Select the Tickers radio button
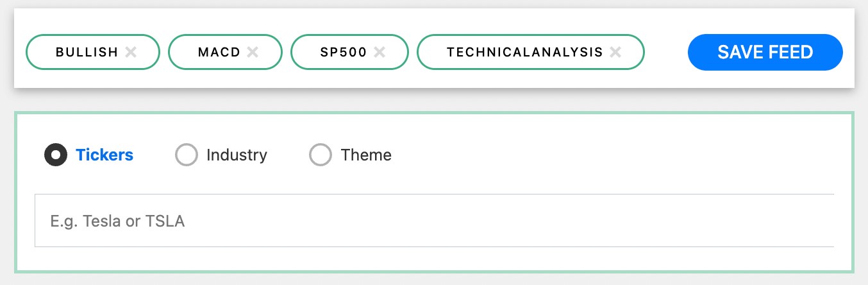 [56, 155]
